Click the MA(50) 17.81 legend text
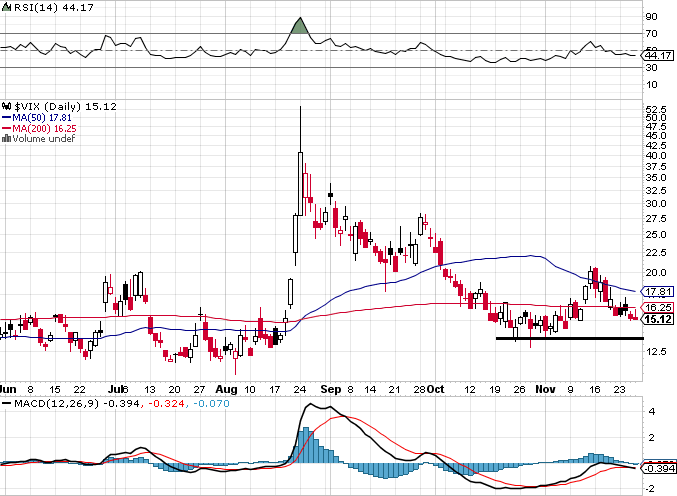The width and height of the screenshot is (677, 496). [x=42, y=117]
